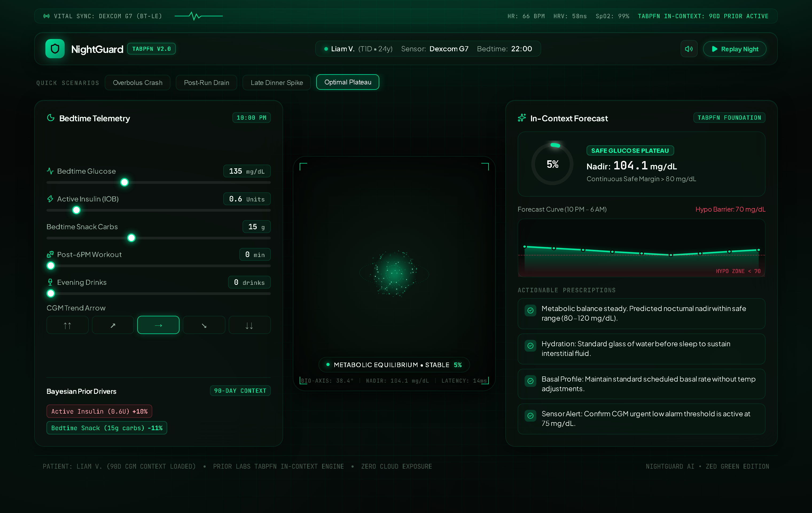Click the SAFE GLUCOSE PLATEAU label
Screen dimensions: 812x513
click(x=630, y=150)
